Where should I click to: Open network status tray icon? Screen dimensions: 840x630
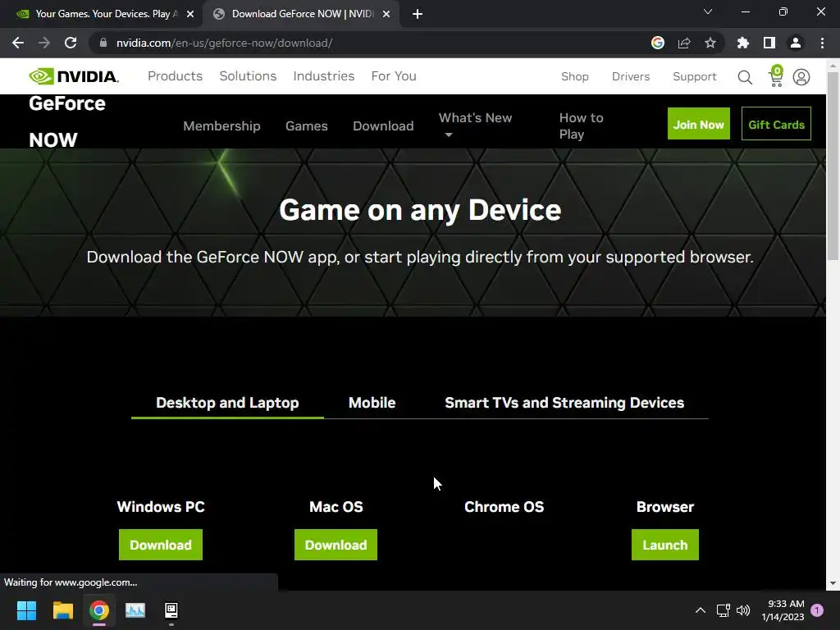(x=724, y=610)
